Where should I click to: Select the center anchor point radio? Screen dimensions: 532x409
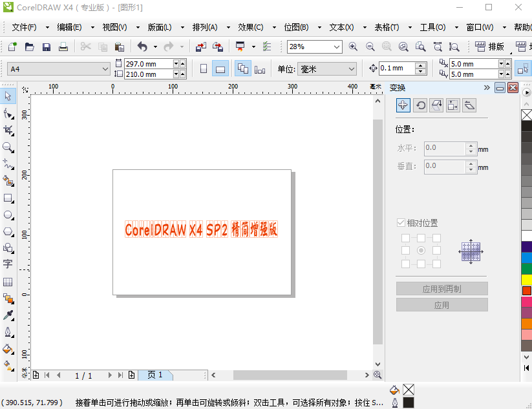point(421,250)
